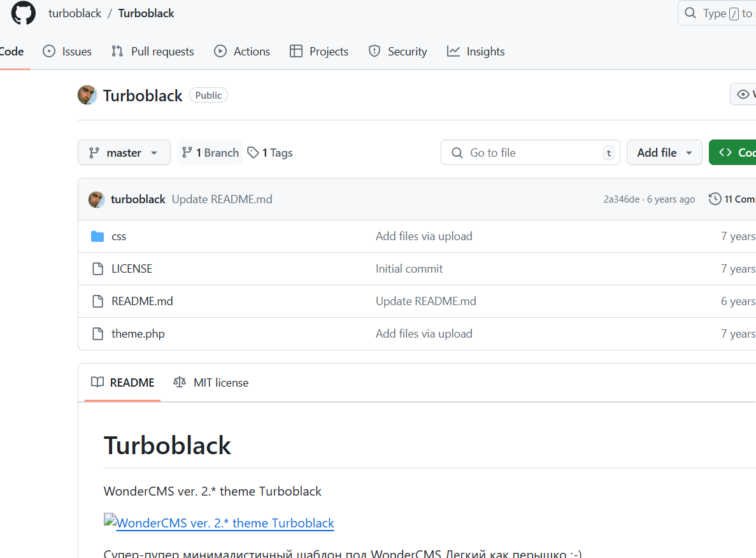
Task: Click the magnifier icon in Go to file
Action: click(457, 153)
